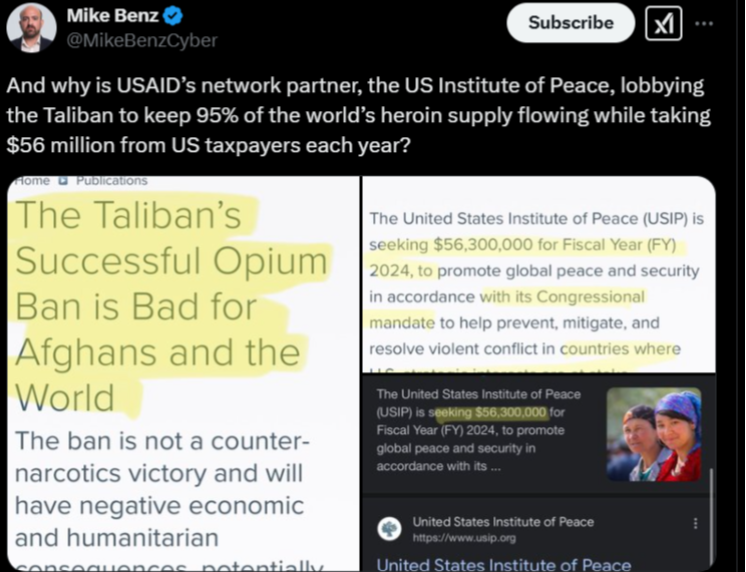Click the tweet text about USAID's network partner
The height and width of the screenshot is (572, 746).
(358, 115)
